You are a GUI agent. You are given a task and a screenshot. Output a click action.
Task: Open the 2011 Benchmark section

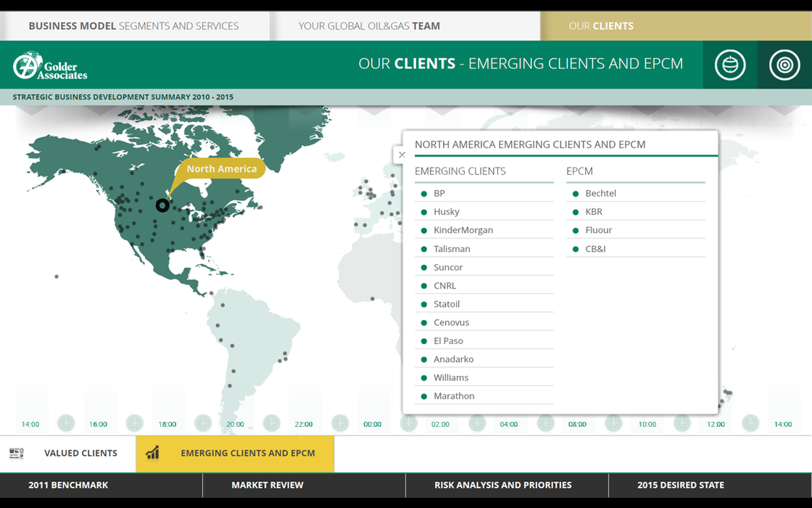68,485
